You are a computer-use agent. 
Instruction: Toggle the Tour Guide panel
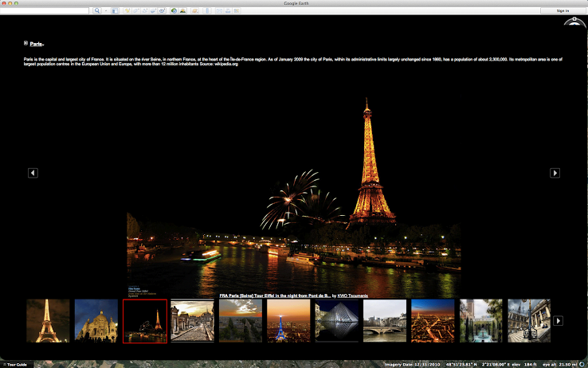click(14, 365)
